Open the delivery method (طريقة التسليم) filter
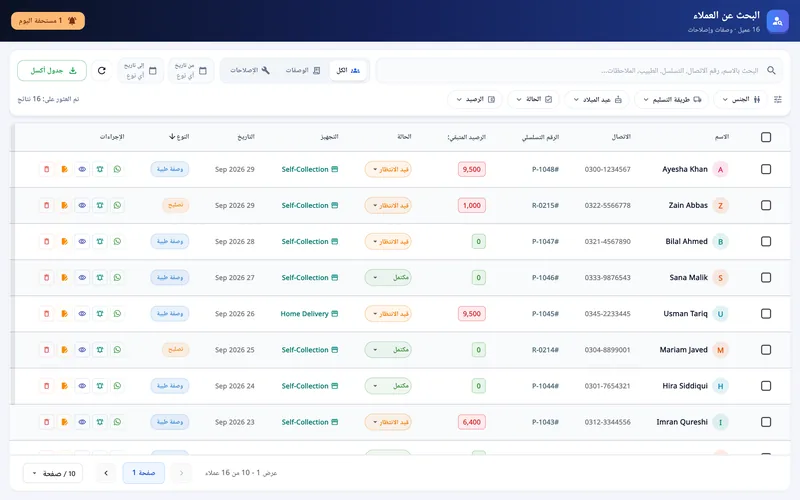 click(x=672, y=99)
